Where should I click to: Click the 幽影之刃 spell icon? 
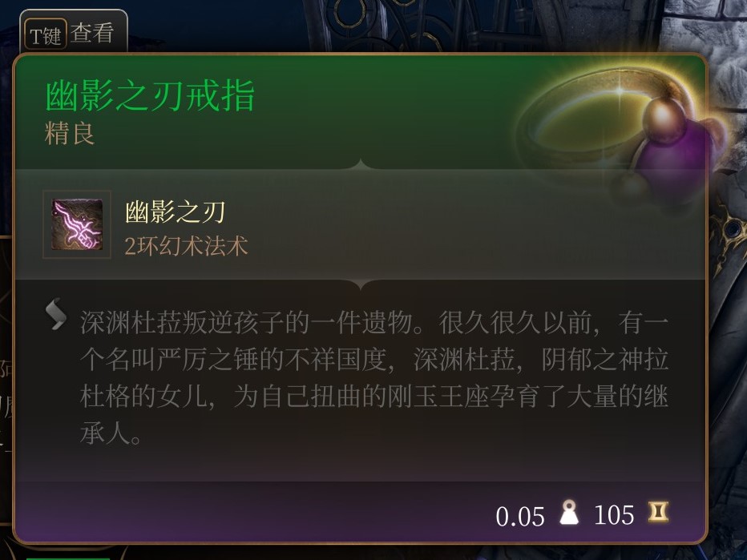pyautogui.click(x=77, y=224)
